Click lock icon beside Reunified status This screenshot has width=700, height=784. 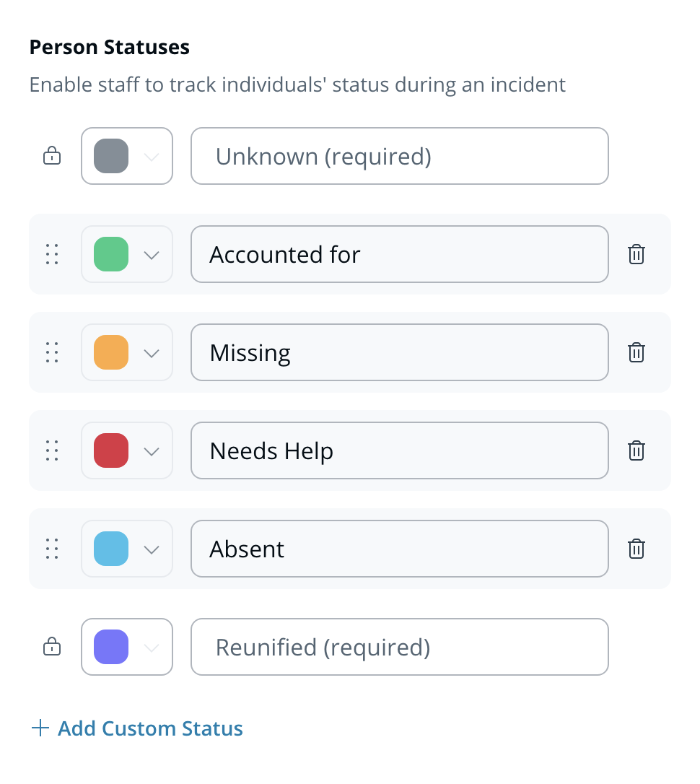click(x=52, y=647)
